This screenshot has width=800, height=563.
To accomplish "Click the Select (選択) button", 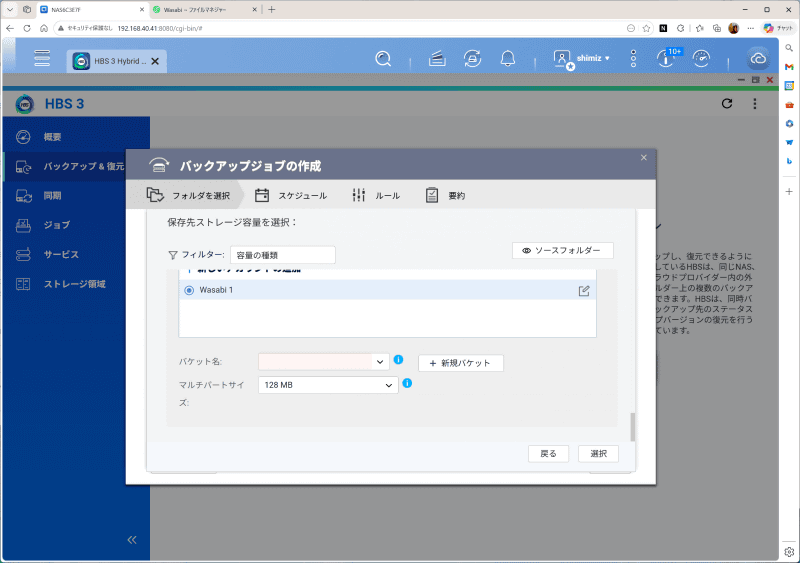I will point(598,453).
